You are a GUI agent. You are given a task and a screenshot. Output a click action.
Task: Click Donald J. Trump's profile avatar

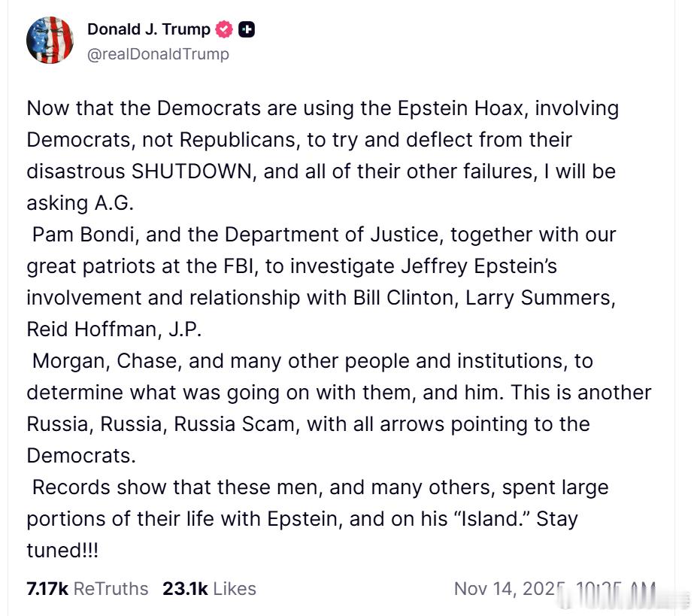50,40
